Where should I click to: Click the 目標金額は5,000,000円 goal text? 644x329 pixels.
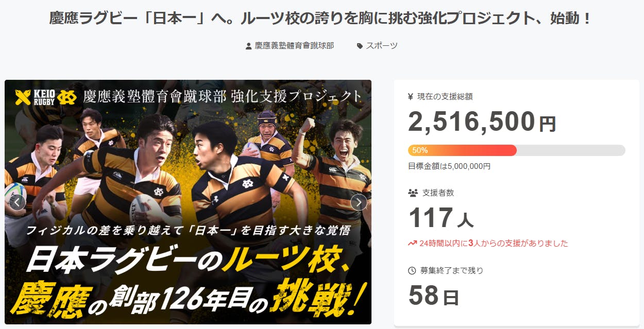449,166
